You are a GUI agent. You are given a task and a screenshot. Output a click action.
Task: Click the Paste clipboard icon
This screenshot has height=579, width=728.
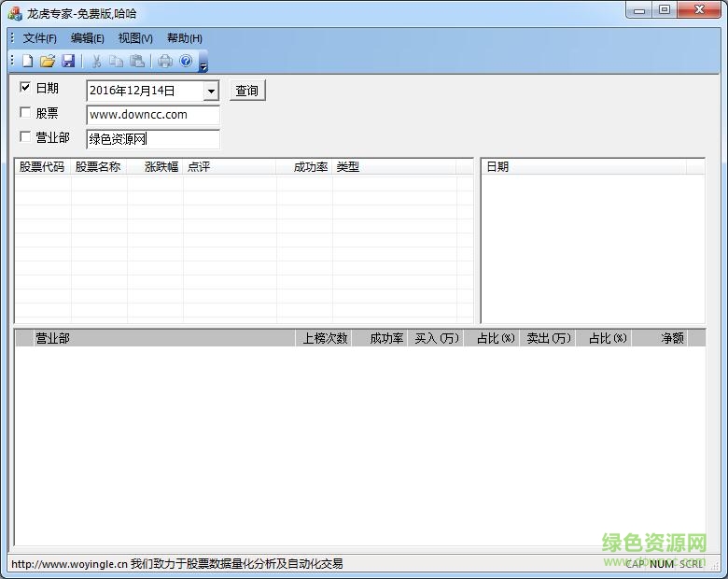click(137, 61)
